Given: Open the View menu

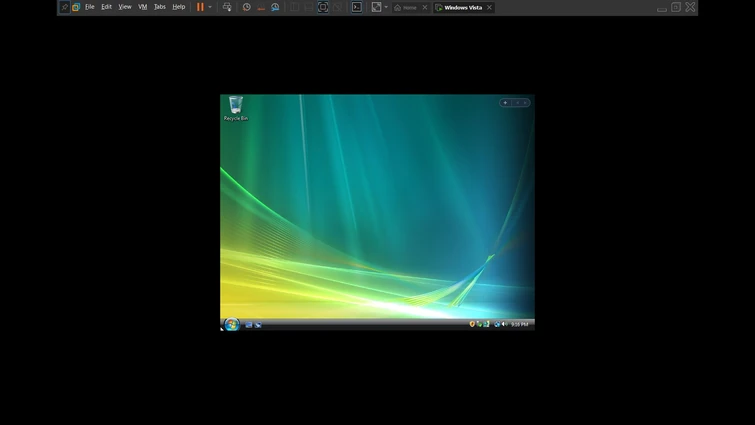Looking at the screenshot, I should [125, 7].
